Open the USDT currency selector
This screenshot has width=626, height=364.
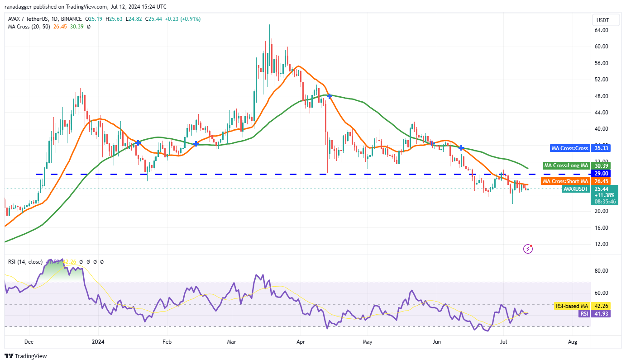pyautogui.click(x=602, y=20)
